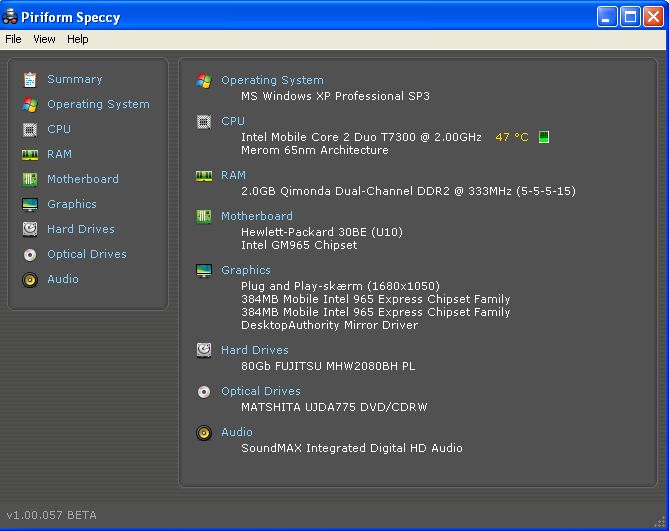The image size is (669, 531).
Task: Open the View menu
Action: [x=44, y=39]
